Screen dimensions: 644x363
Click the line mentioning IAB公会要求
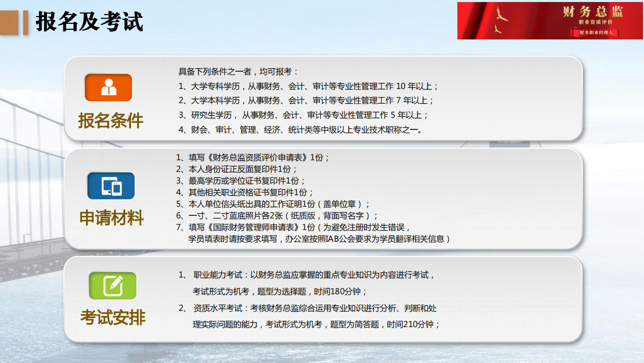319,239
